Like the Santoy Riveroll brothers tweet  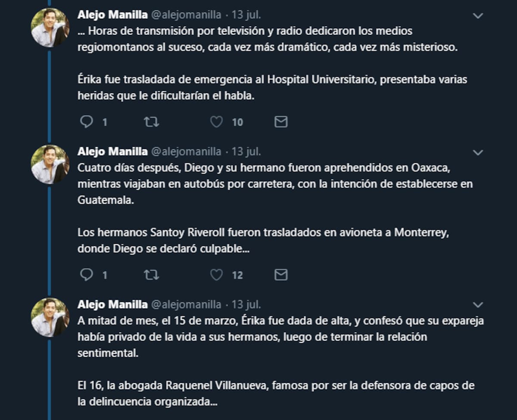216,275
